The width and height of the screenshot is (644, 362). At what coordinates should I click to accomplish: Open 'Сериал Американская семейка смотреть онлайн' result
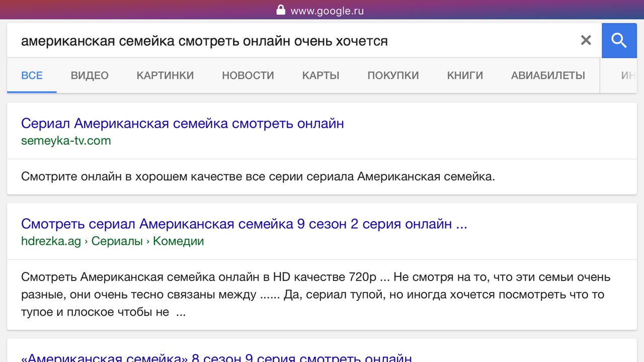183,123
